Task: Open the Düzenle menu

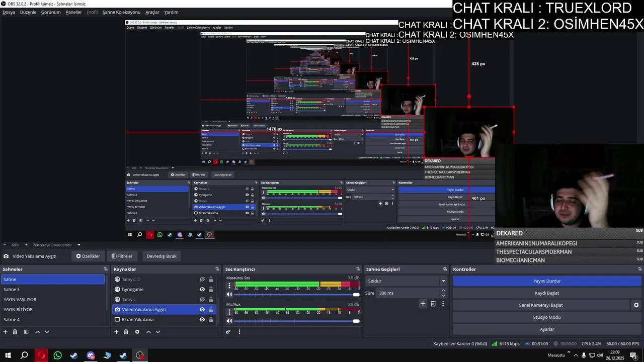Action: pyautogui.click(x=28, y=12)
